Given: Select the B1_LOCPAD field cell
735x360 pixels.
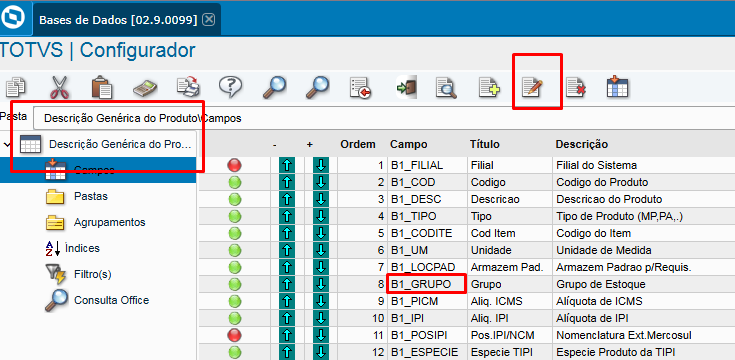Looking at the screenshot, I should (428, 267).
